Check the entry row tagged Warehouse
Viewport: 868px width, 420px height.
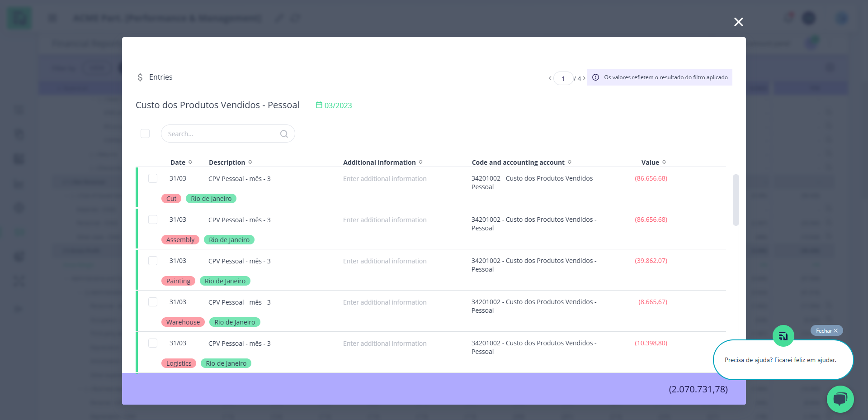tap(153, 302)
